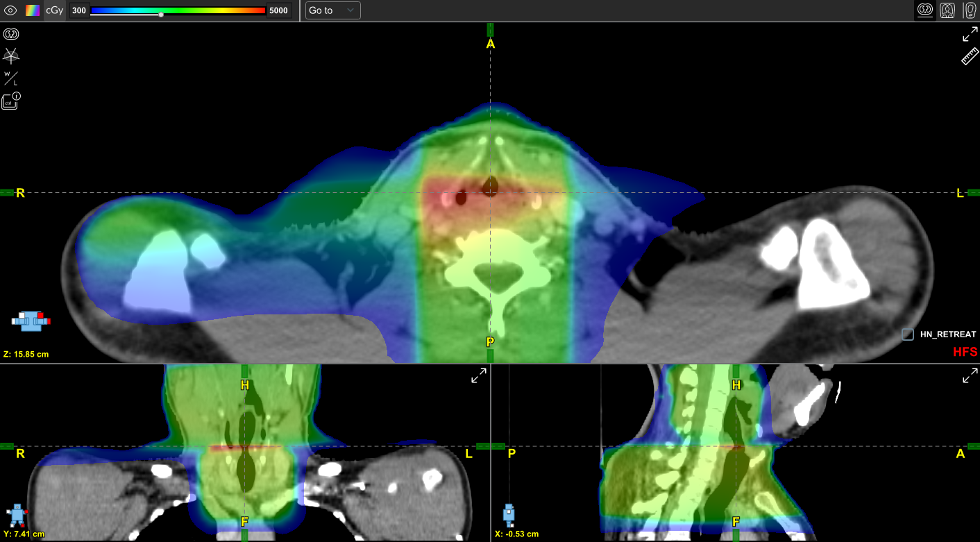980x542 pixels.
Task: Click the patient orientation figure in axial view
Action: coord(31,321)
